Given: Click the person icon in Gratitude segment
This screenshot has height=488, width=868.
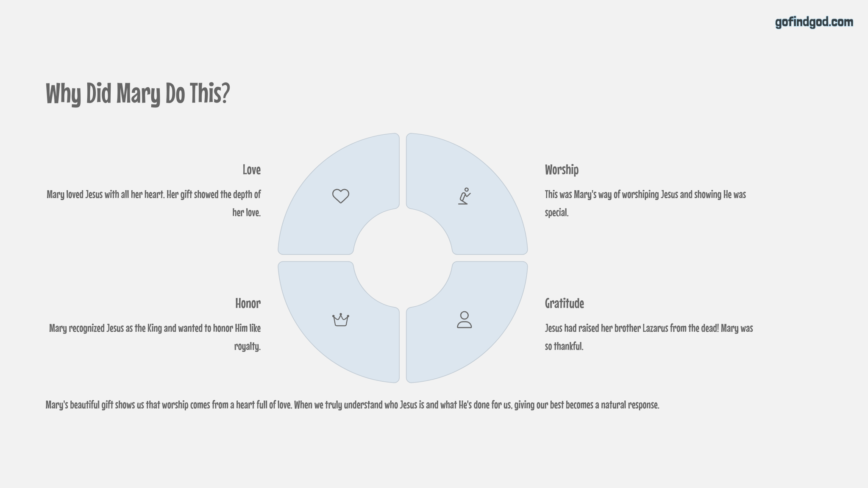Looking at the screenshot, I should [x=465, y=320].
